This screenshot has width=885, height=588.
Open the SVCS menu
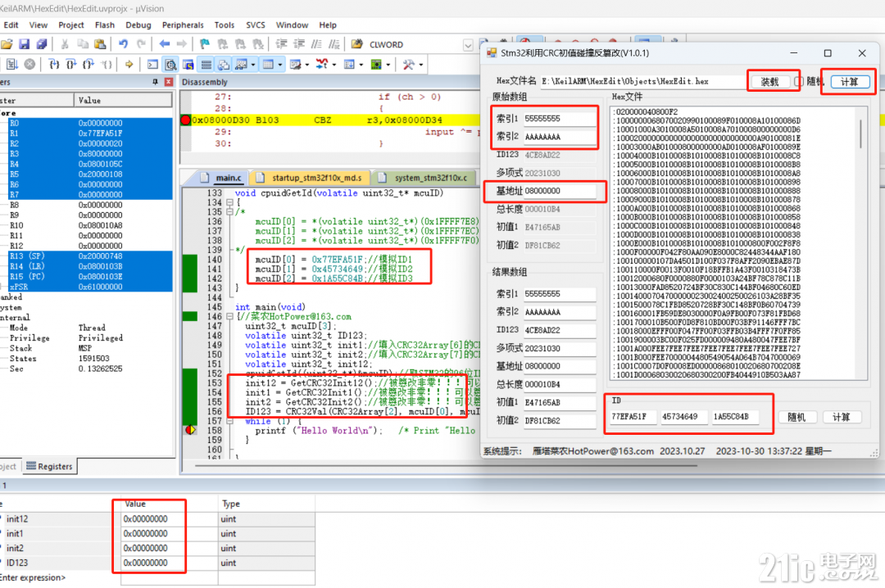click(x=255, y=25)
